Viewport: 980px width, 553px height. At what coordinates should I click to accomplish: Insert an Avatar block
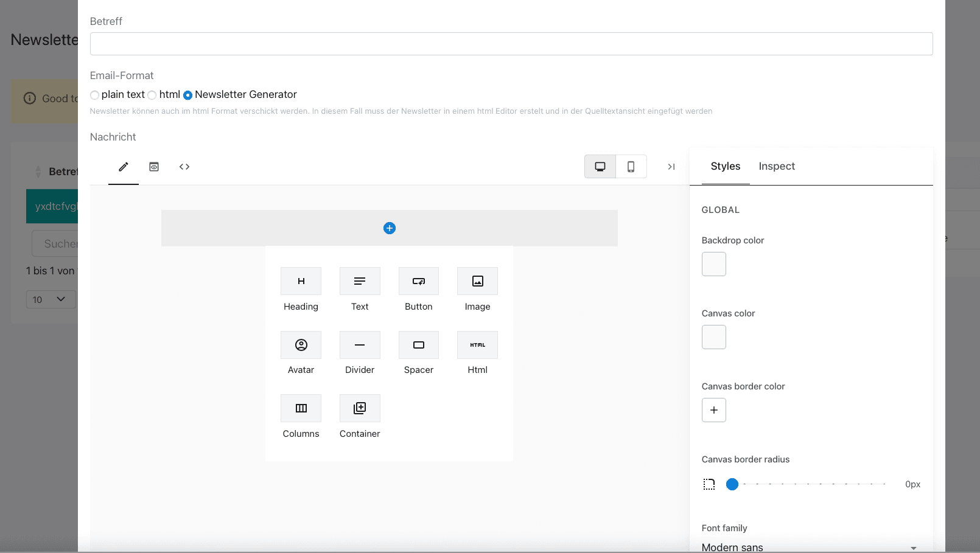pyautogui.click(x=301, y=345)
